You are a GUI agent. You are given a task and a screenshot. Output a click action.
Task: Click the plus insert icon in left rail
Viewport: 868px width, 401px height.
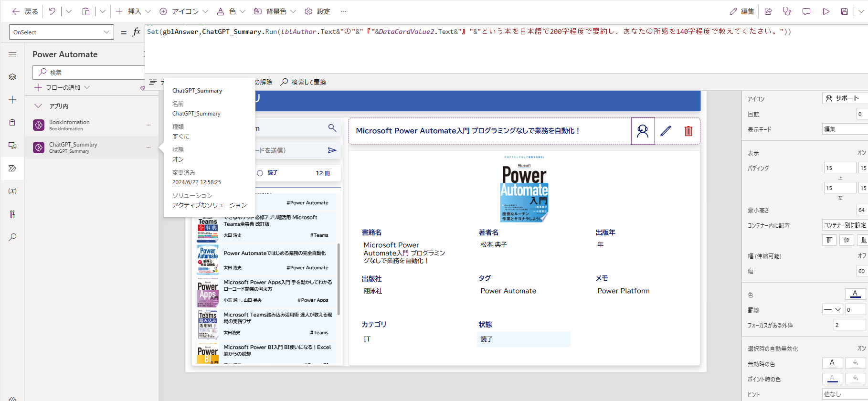(x=12, y=100)
